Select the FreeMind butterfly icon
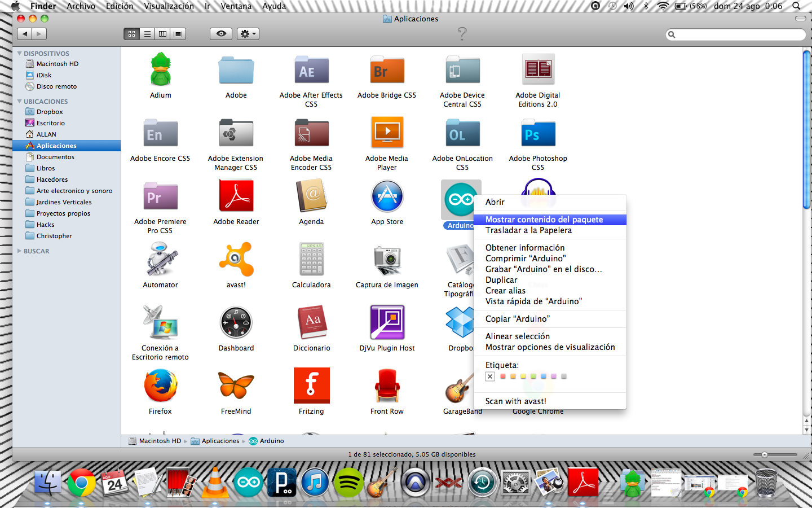The height and width of the screenshot is (508, 812). (x=236, y=386)
